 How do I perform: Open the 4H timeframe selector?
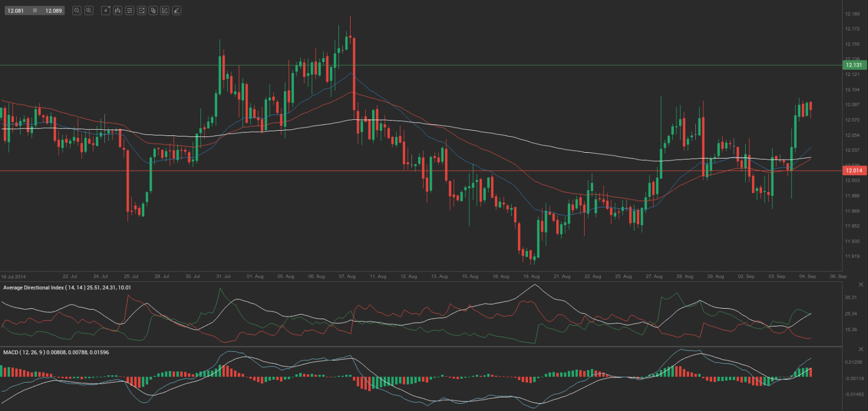click(x=105, y=10)
